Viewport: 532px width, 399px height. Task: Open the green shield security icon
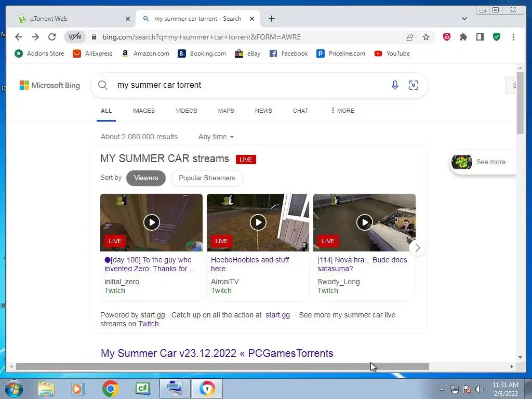point(497,37)
